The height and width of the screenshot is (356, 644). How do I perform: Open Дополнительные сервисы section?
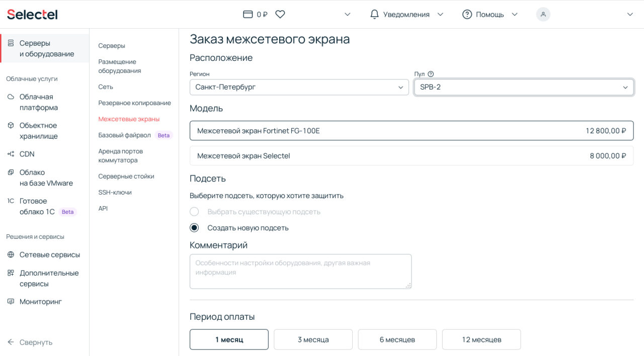[x=49, y=279]
